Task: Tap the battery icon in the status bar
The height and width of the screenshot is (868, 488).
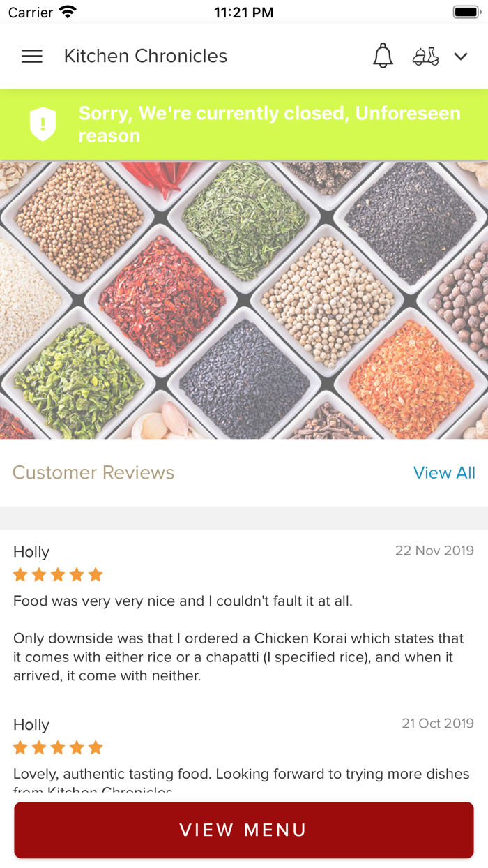Action: (466, 12)
